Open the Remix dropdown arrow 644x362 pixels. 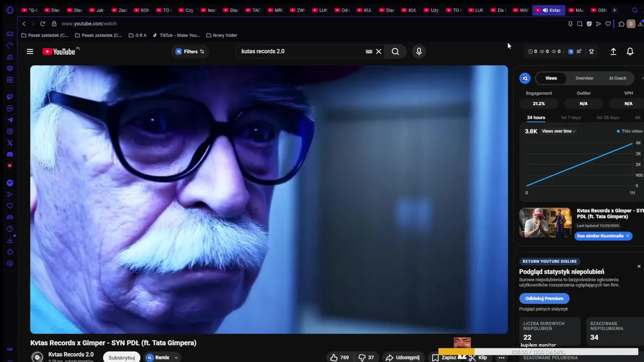[x=176, y=357]
